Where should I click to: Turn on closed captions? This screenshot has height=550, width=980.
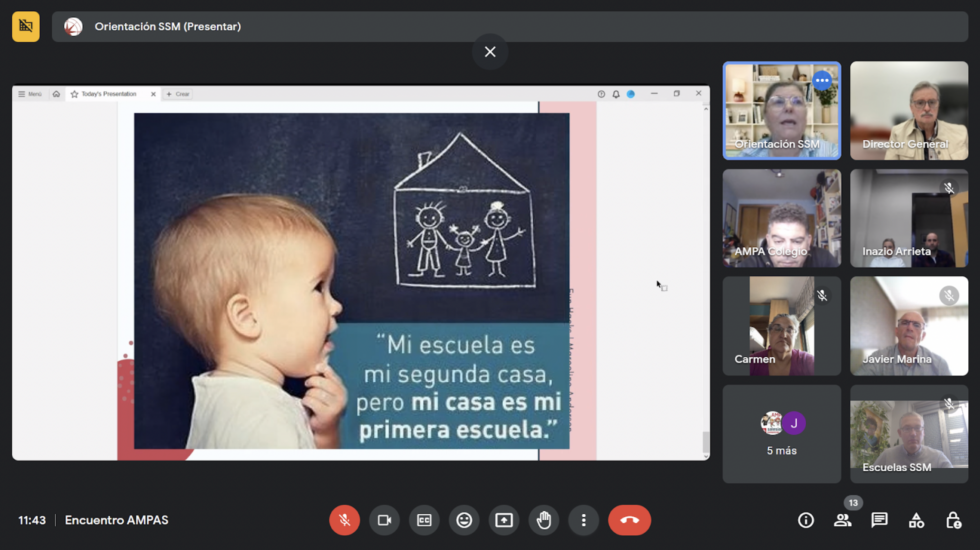(424, 520)
